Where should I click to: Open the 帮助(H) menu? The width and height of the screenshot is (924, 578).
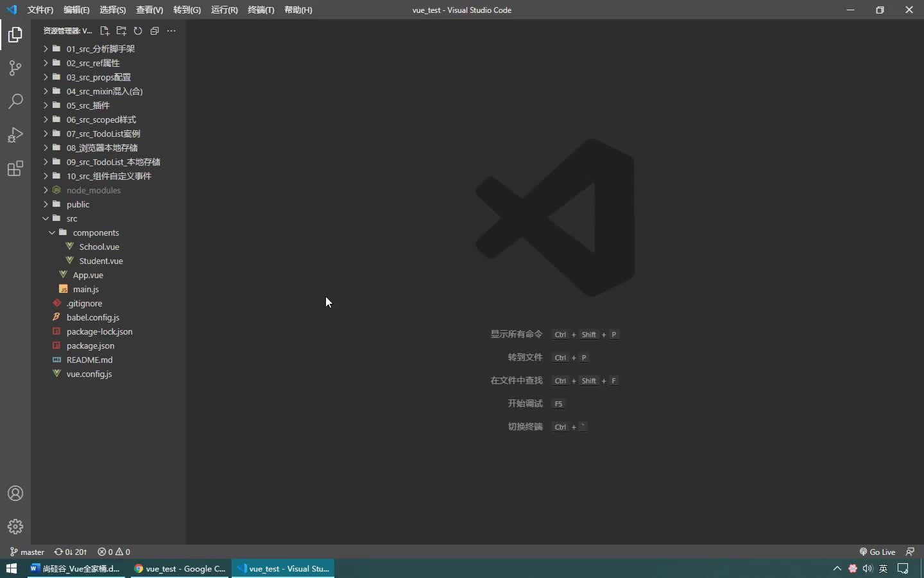298,10
